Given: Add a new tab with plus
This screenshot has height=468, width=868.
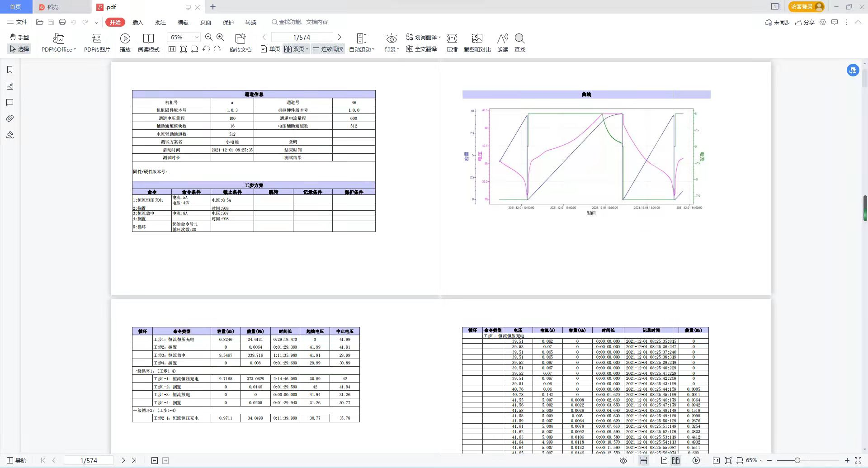Looking at the screenshot, I should click(213, 7).
